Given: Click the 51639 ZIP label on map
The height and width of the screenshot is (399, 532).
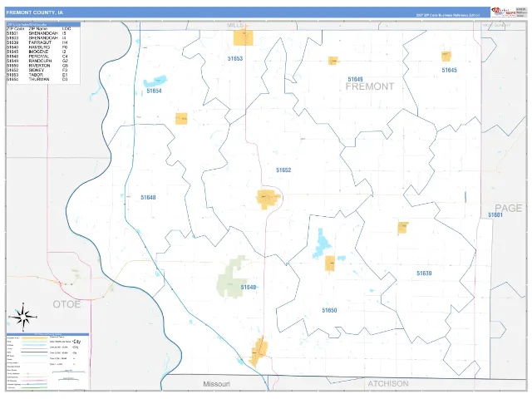Looking at the screenshot, I should [424, 273].
